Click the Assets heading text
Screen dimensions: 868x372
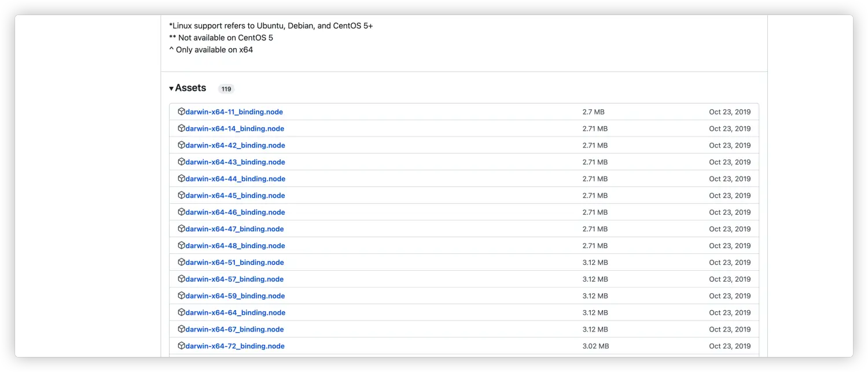pos(190,88)
